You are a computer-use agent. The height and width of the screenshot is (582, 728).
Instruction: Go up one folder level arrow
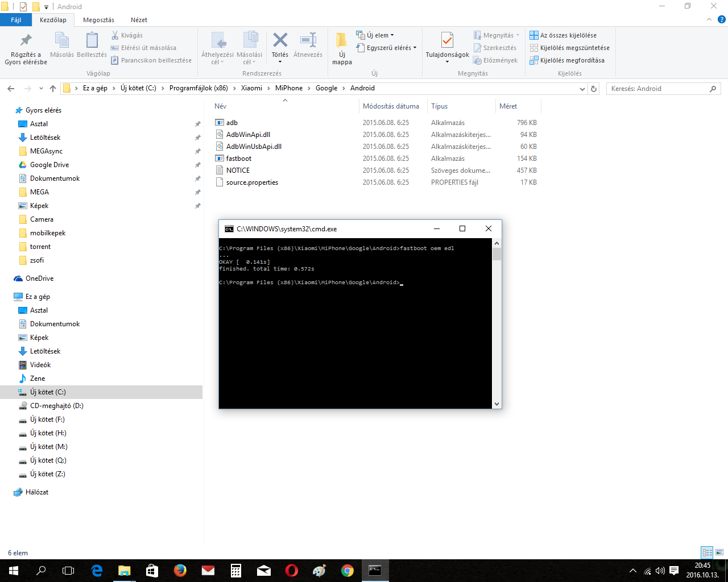[x=53, y=89]
